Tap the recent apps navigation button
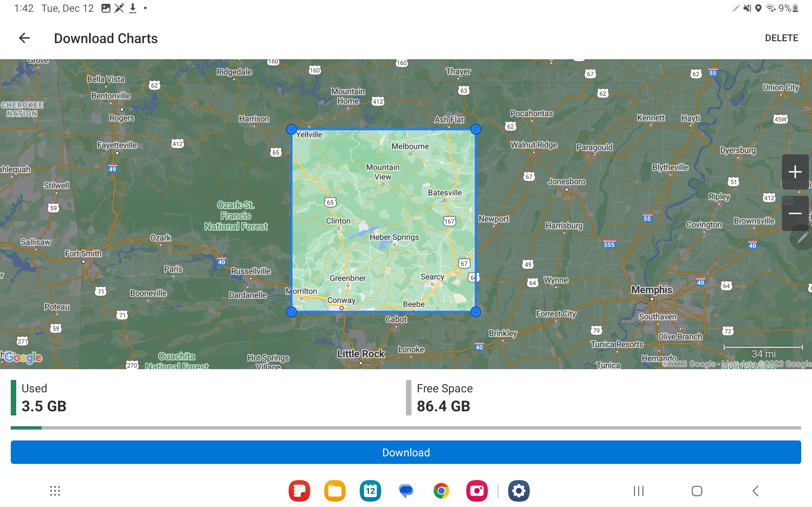The width and height of the screenshot is (812, 507). [x=638, y=491]
